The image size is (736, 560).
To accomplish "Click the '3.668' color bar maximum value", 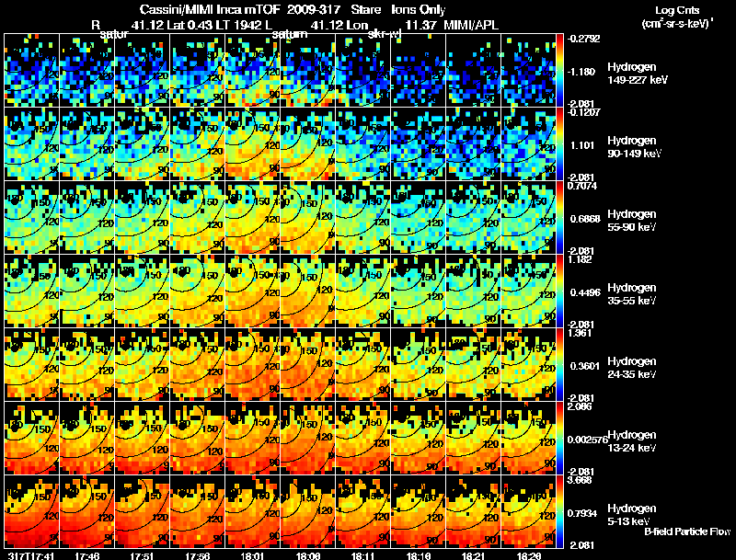I will coord(580,480).
